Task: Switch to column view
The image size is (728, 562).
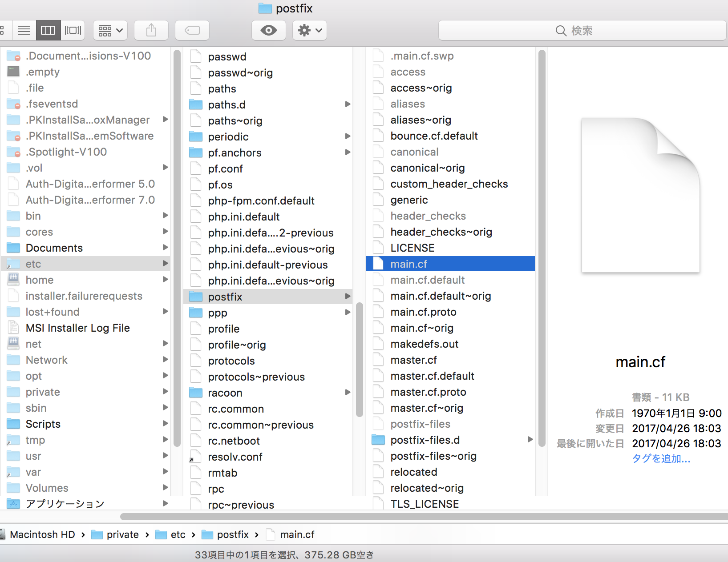Action: click(48, 30)
